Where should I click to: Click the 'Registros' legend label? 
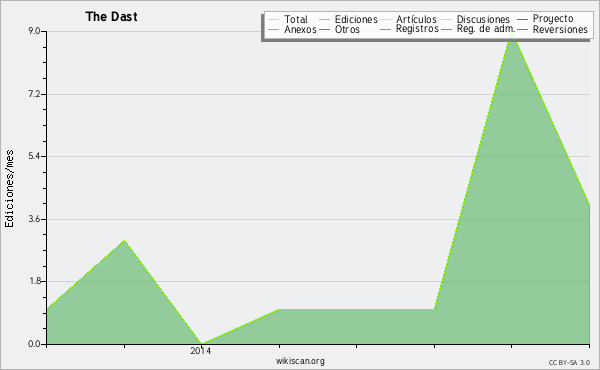click(x=417, y=29)
